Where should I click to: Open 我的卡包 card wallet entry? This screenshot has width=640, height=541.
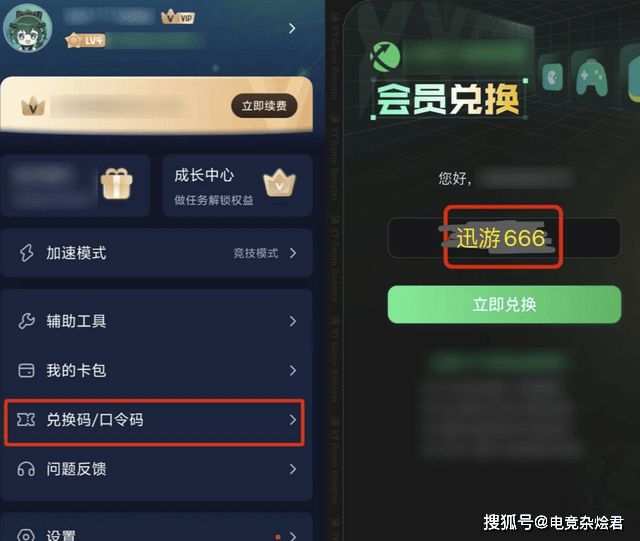point(157,370)
